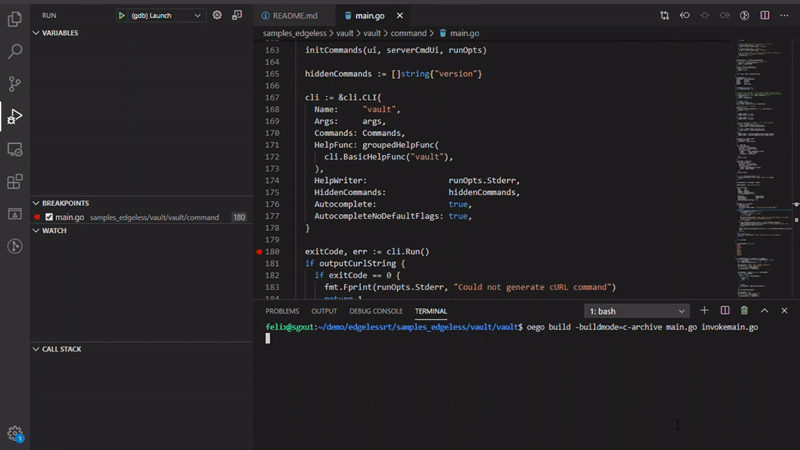Click line number 167 in the gutter
Image resolution: width=800 pixels, height=450 pixels.
tap(272, 97)
